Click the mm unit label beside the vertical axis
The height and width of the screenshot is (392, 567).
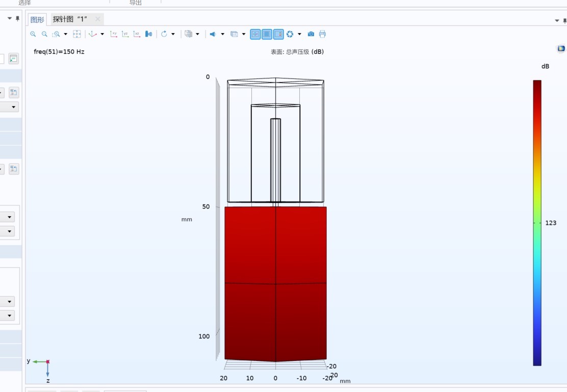pyautogui.click(x=187, y=220)
